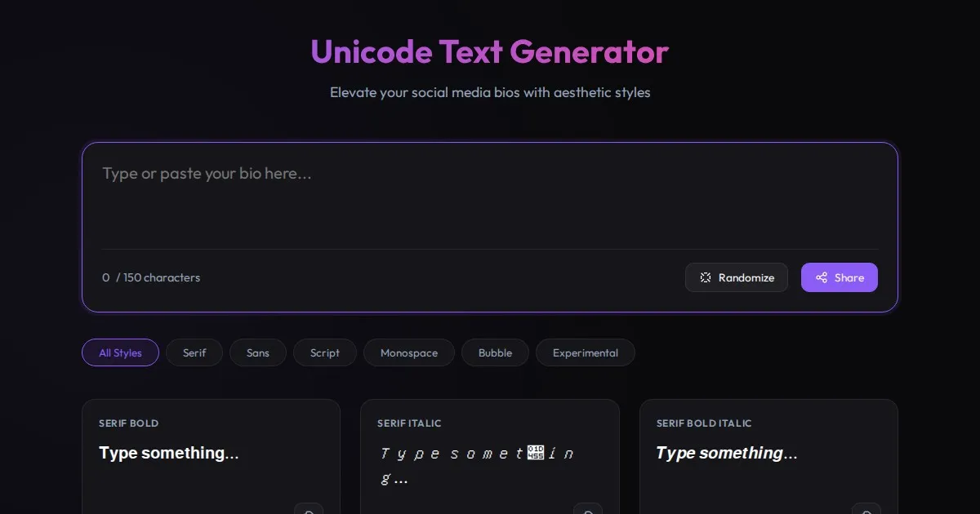
Task: Click the Unicode Text Generator heading
Action: [490, 51]
